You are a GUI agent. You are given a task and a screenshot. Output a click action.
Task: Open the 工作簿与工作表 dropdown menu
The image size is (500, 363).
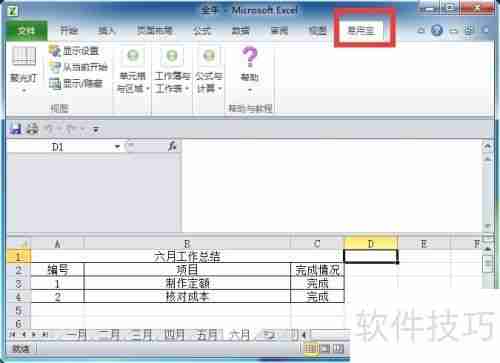pos(172,70)
